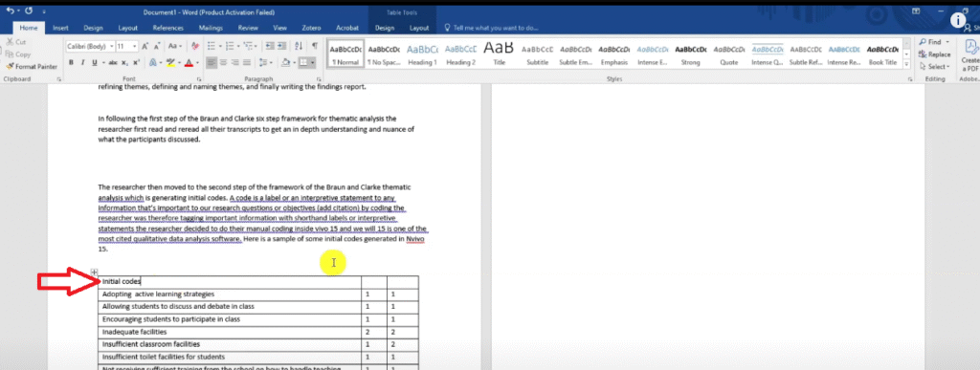Clear all formatting icon
980x370 pixels.
click(x=195, y=46)
